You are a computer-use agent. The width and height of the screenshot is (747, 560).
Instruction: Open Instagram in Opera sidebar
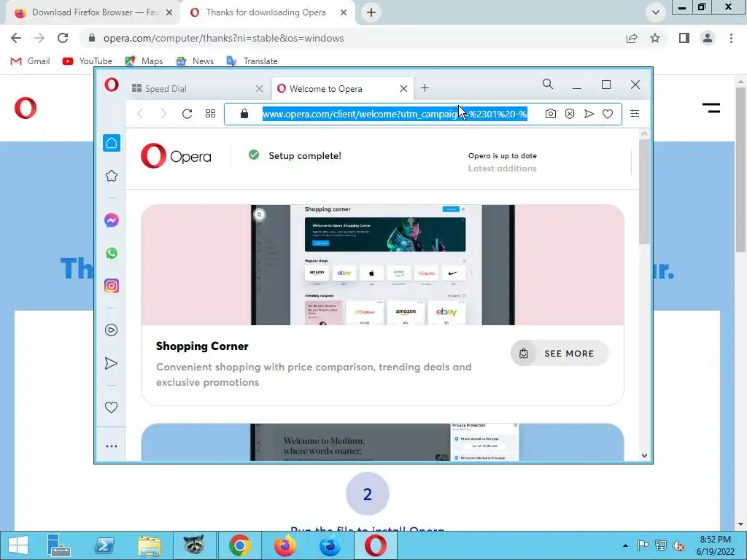pos(112,286)
